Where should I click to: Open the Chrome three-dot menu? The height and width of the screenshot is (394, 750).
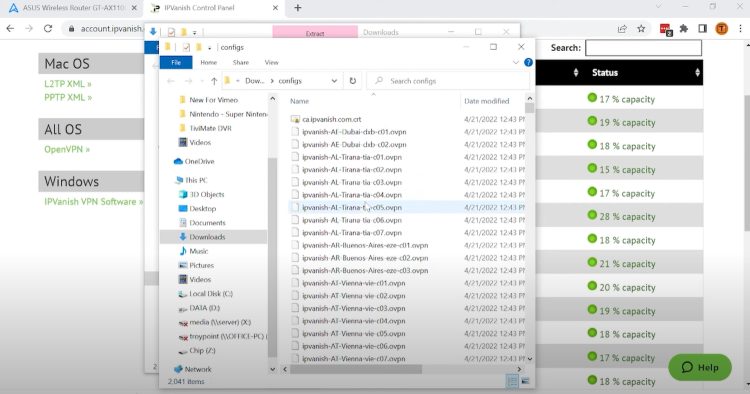click(x=740, y=29)
